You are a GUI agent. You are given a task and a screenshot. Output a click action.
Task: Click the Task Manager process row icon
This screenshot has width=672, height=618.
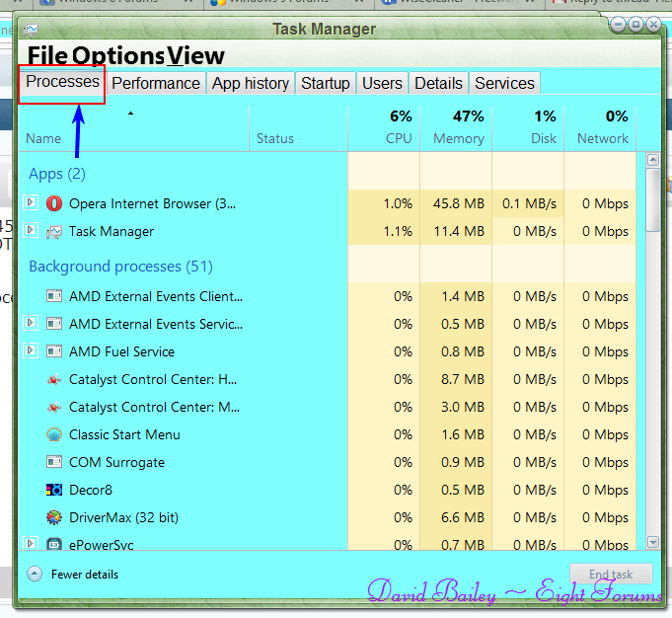pos(54,232)
